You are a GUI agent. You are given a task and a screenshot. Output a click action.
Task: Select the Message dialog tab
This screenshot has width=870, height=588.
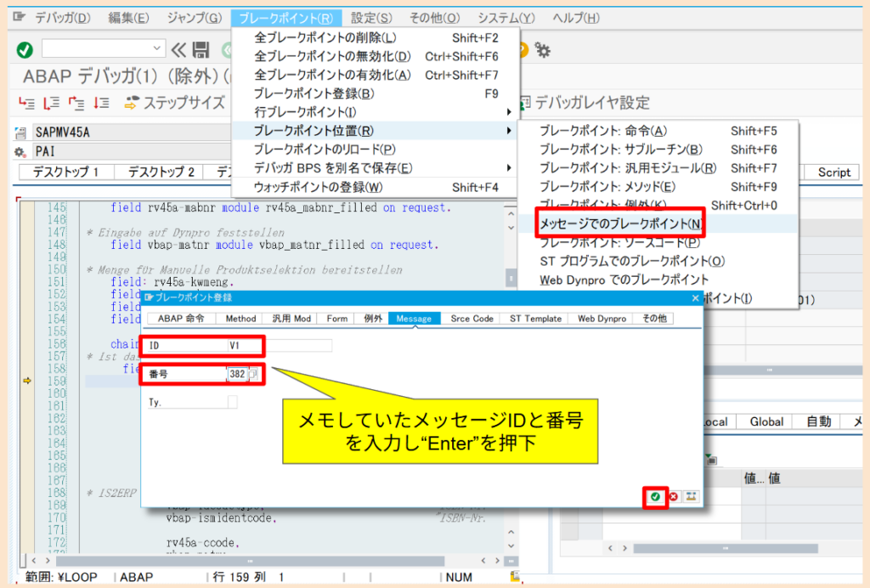click(414, 319)
